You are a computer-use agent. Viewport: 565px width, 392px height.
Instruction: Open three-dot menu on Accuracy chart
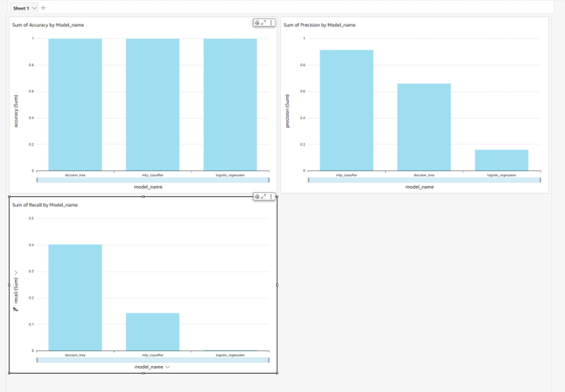pos(272,23)
